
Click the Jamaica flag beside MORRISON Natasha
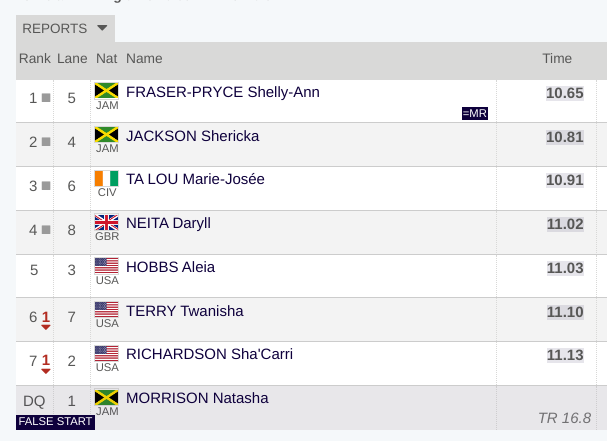click(x=106, y=397)
